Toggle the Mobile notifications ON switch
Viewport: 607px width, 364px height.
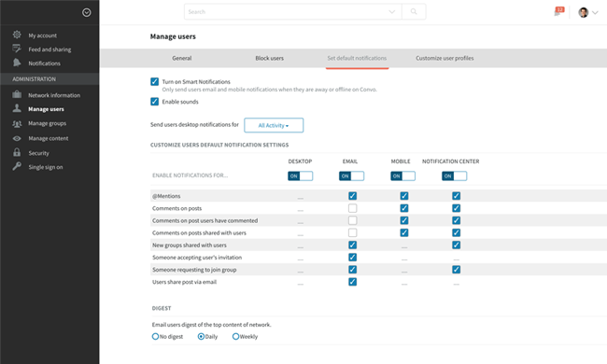tap(402, 176)
